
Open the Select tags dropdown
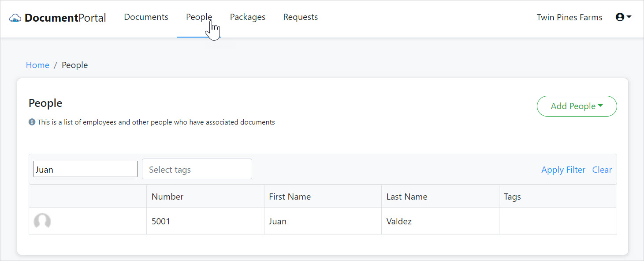tap(197, 170)
